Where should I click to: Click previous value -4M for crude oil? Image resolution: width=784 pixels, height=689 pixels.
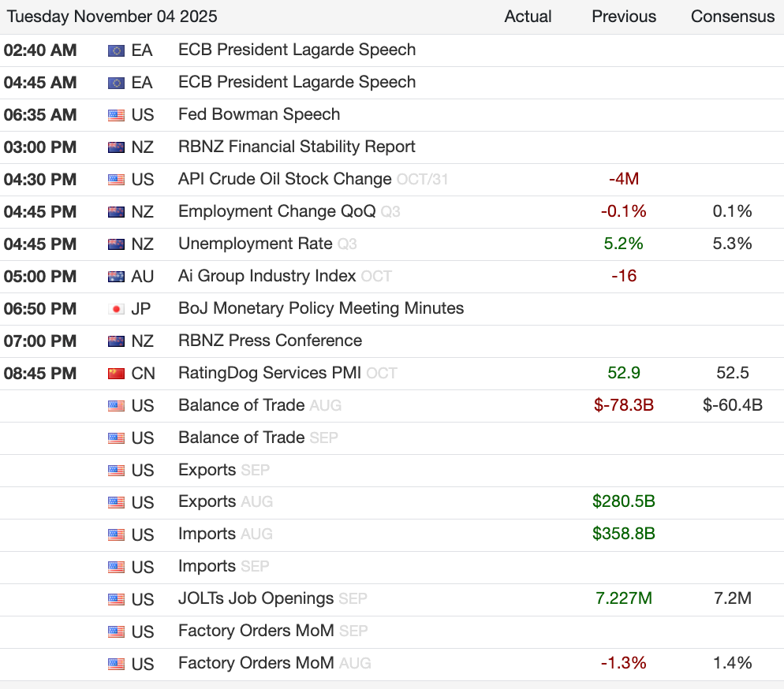(x=624, y=179)
